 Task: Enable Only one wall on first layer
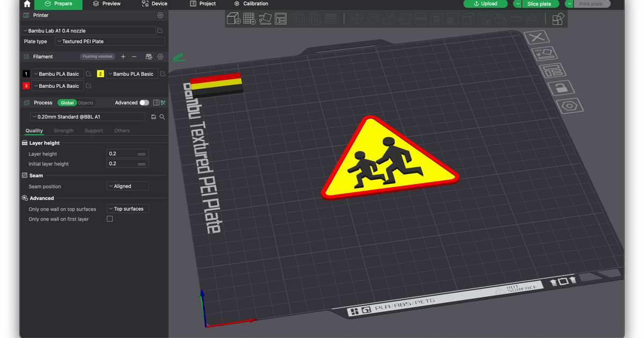(x=109, y=218)
